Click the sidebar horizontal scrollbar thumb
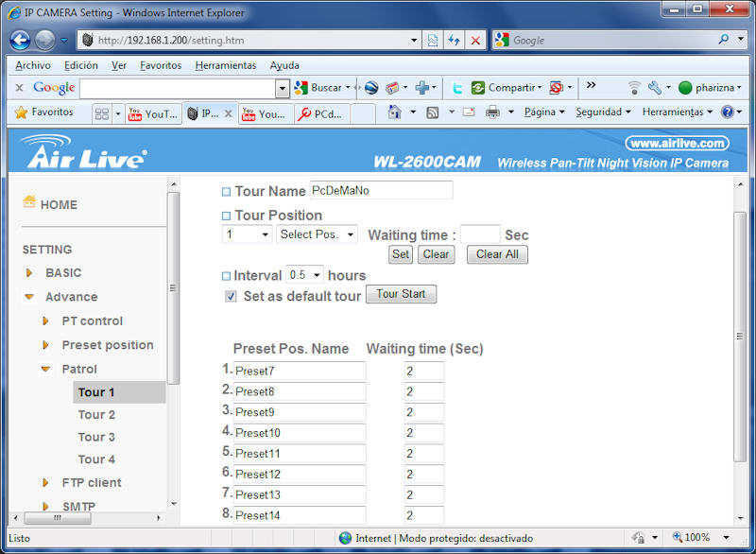 pos(58,518)
